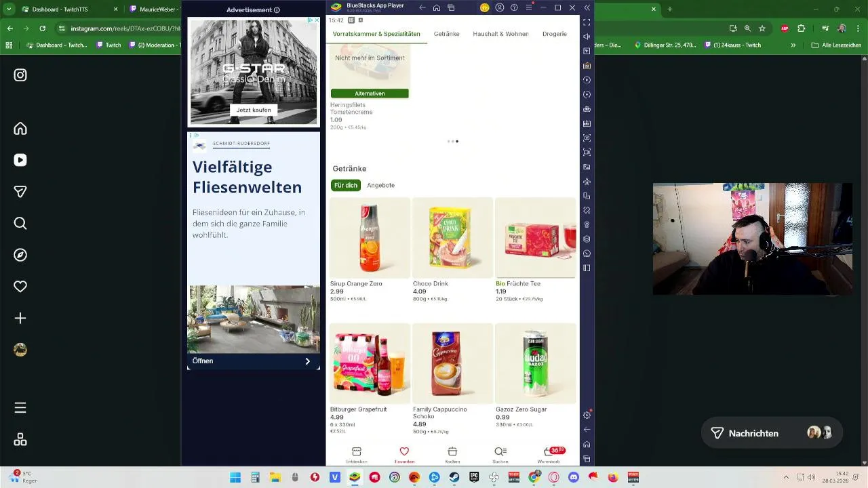Open Nachrichten messages pill in Instagram

coord(772,433)
